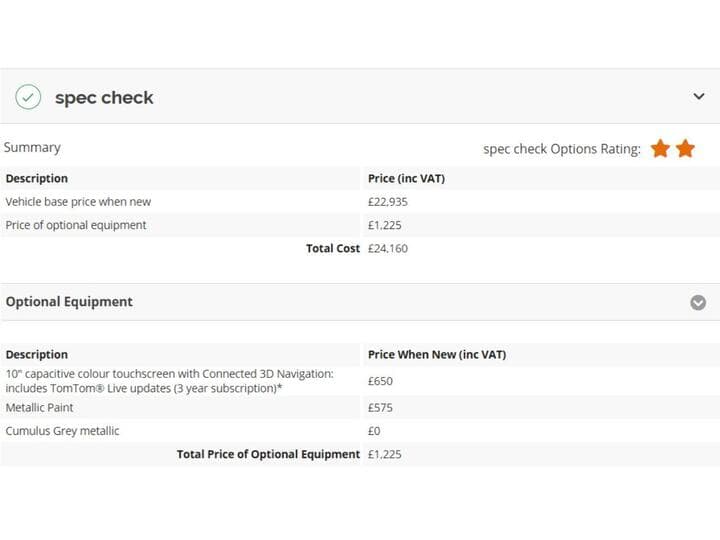The height and width of the screenshot is (540, 720).
Task: Click the Total Price of Optional Equipment label
Action: pyautogui.click(x=268, y=454)
